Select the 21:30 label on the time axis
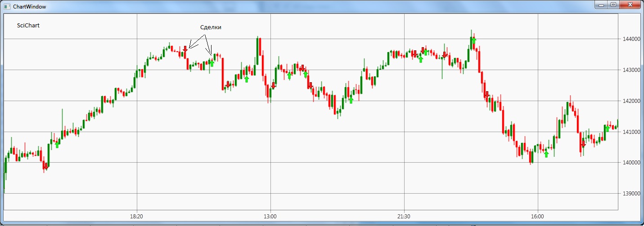The image size is (644, 226). point(404,216)
